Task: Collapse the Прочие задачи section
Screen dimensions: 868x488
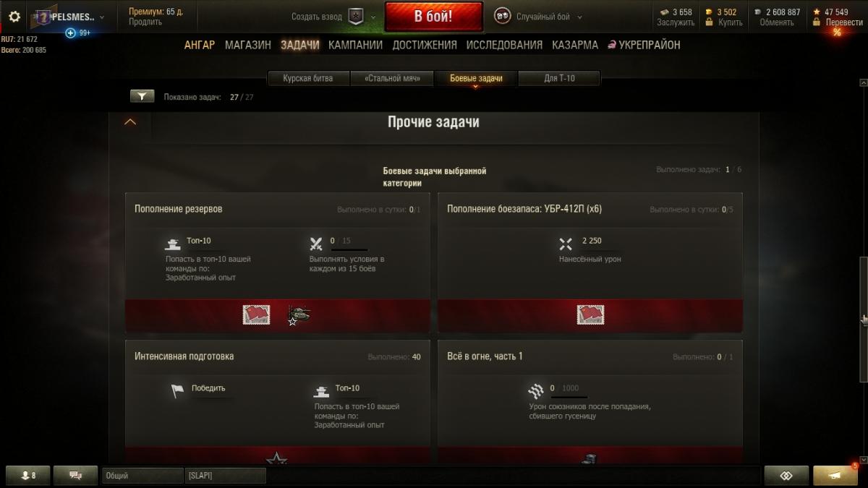Action: click(130, 122)
